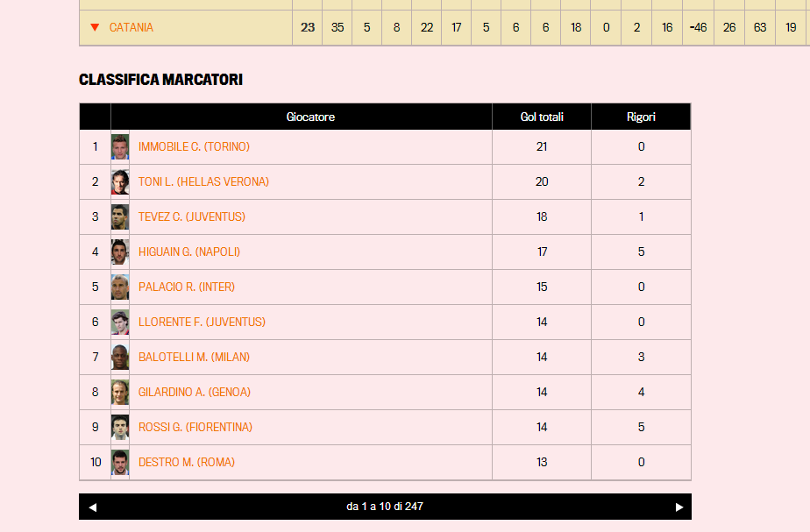Select Catania's -46 goal difference cell
This screenshot has width=810, height=532.
[x=698, y=27]
